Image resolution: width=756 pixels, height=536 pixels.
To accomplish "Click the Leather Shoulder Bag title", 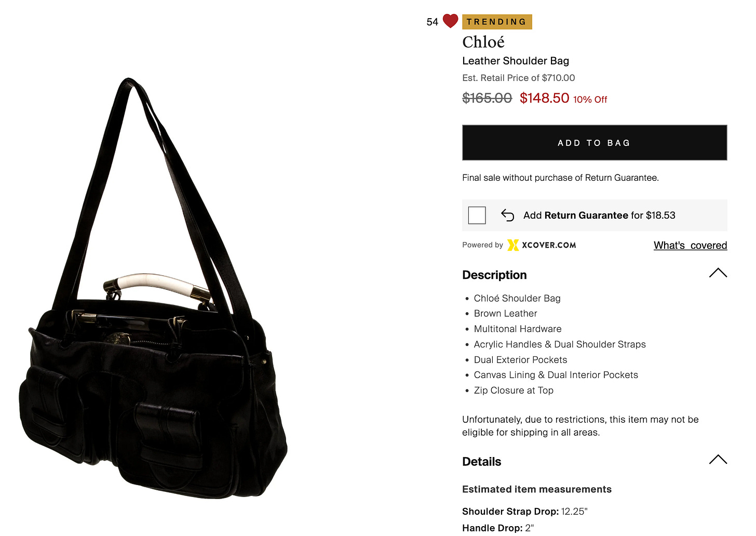I will pyautogui.click(x=516, y=61).
